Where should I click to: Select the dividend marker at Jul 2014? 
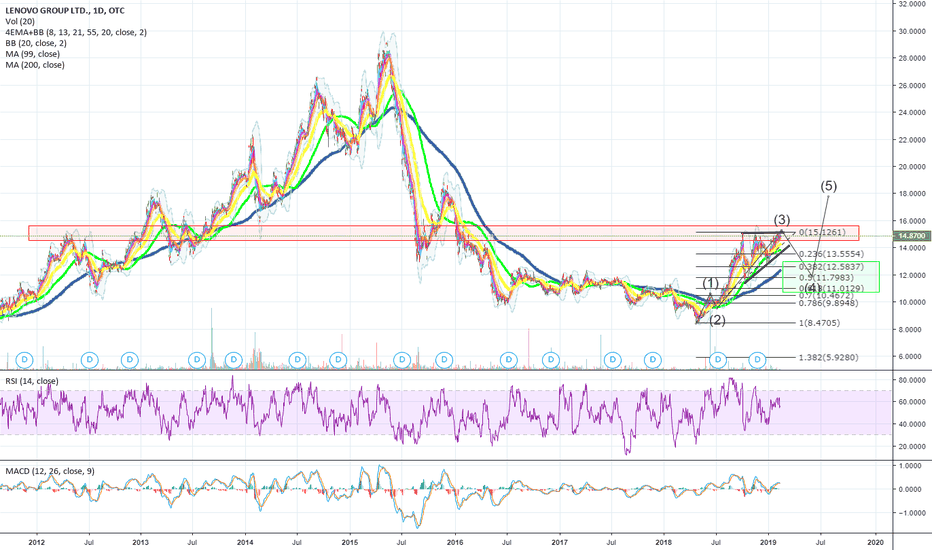(x=297, y=360)
